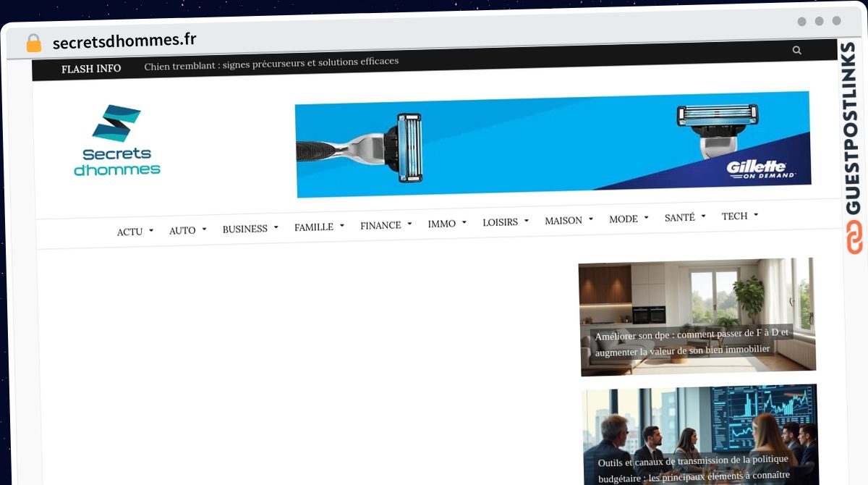Expand the dropdown arrow next to BUSINESS
Screen dimensions: 868x485
276,227
